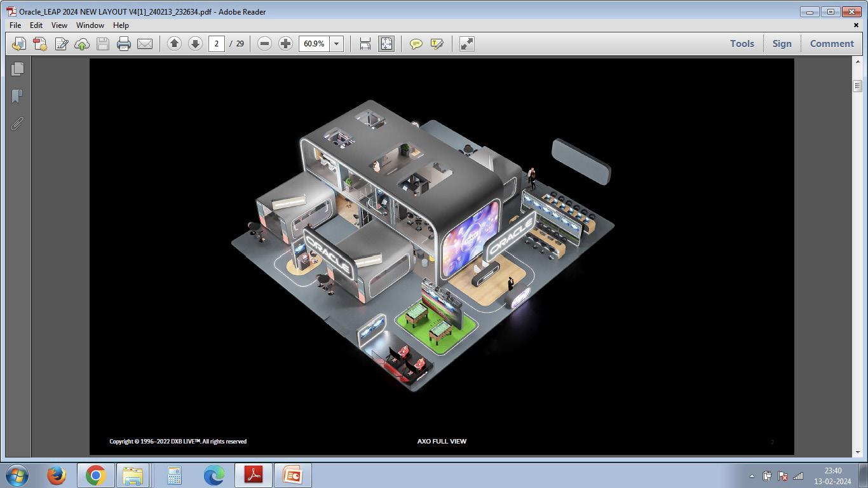This screenshot has height=488, width=868.
Task: Open the Sign pane
Action: 782,44
